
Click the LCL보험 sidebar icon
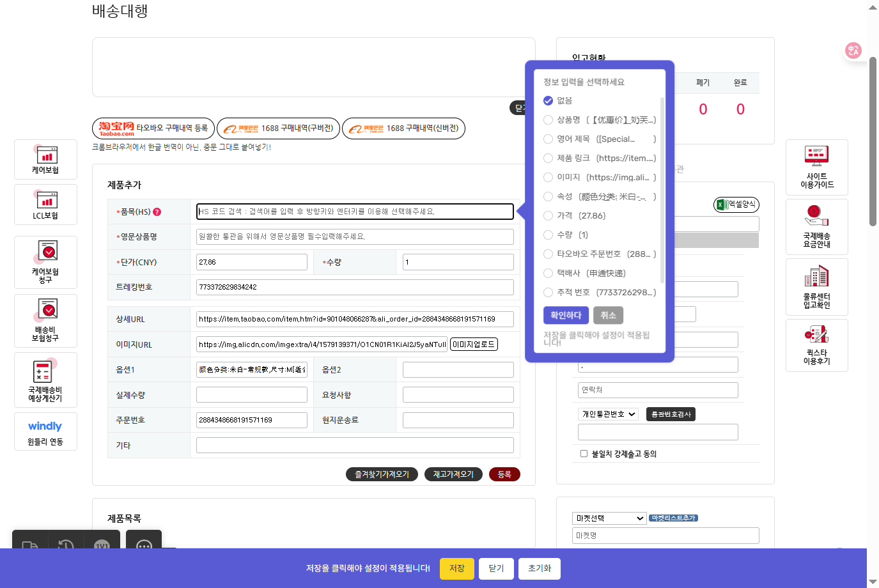[46, 205]
